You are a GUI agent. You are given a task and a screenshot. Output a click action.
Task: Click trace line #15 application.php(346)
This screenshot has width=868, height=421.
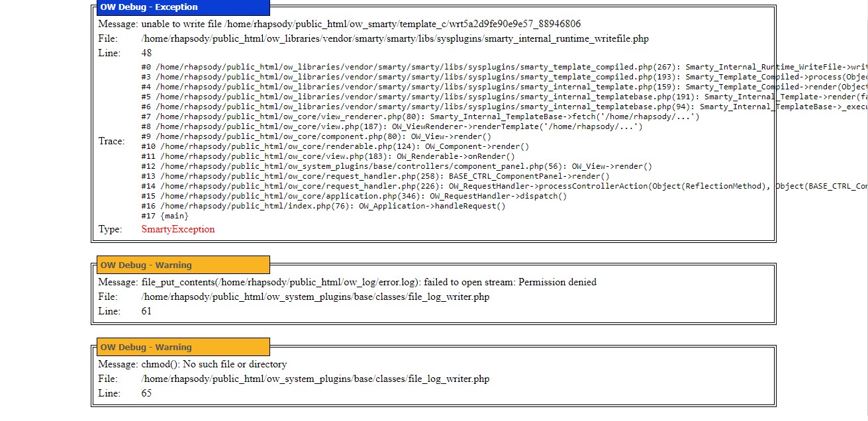pyautogui.click(x=354, y=196)
